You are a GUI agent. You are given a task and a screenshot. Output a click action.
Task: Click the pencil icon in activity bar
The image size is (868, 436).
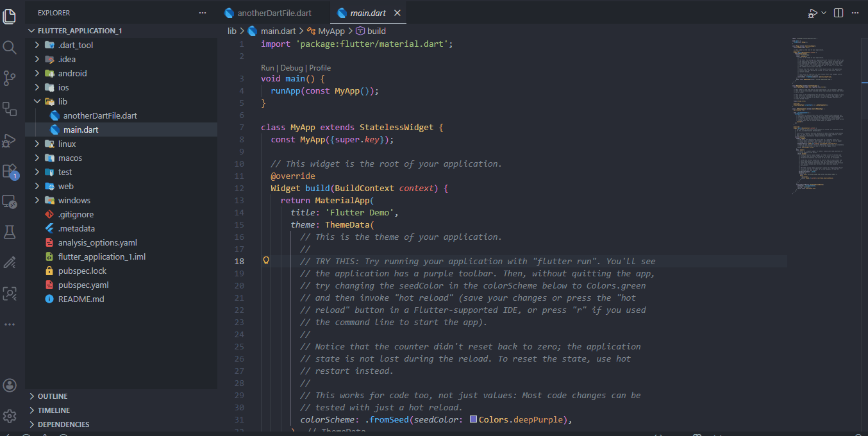point(10,263)
